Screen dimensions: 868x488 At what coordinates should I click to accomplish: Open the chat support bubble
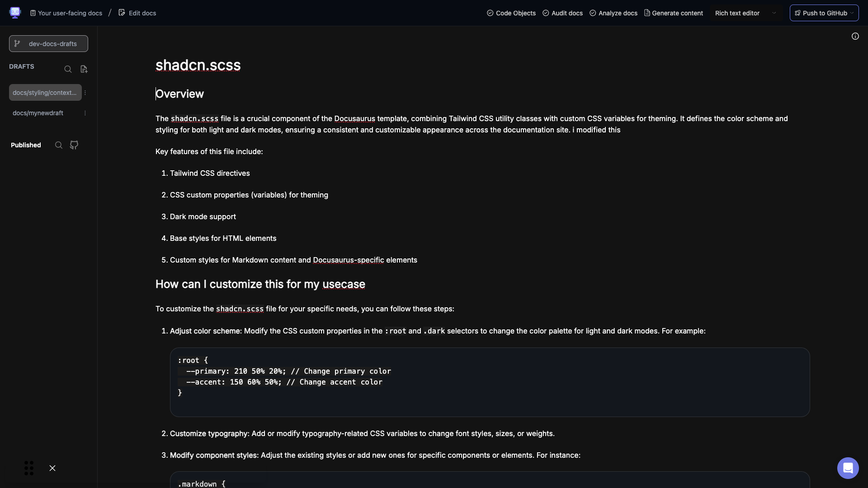(848, 468)
